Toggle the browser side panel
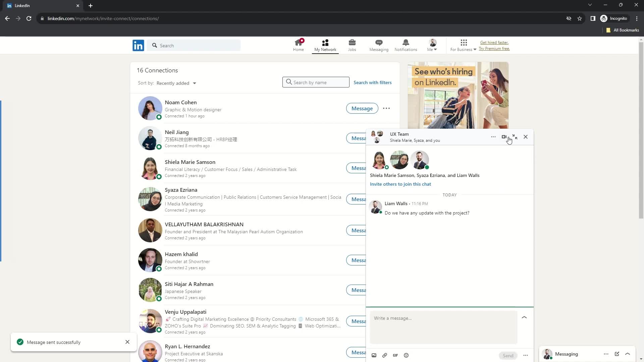The height and width of the screenshot is (362, 644). (x=593, y=18)
